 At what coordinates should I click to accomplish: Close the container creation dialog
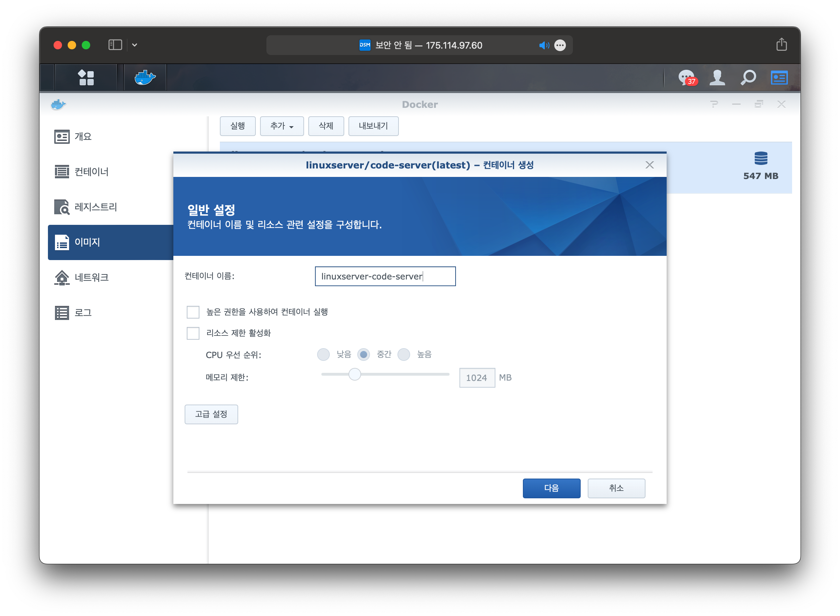(649, 165)
